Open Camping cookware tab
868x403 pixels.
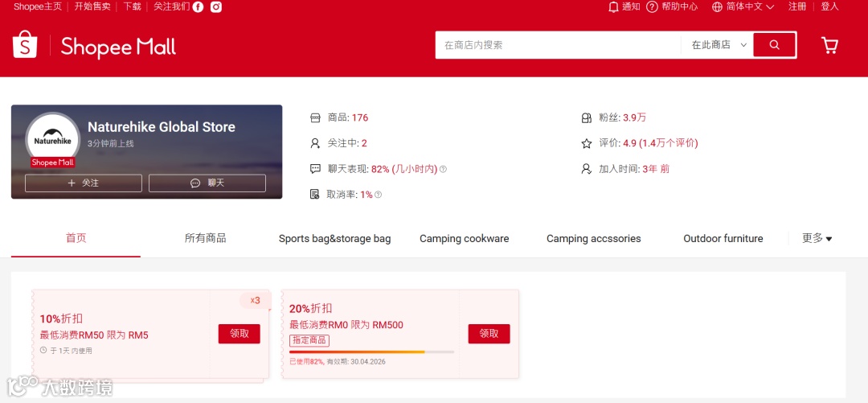[x=464, y=238]
